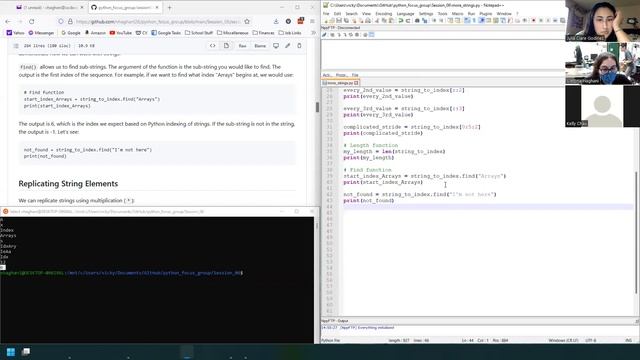This screenshot has width=640, height=360.
Task: Open the browser Downloads icon
Action: pyautogui.click(x=276, y=21)
